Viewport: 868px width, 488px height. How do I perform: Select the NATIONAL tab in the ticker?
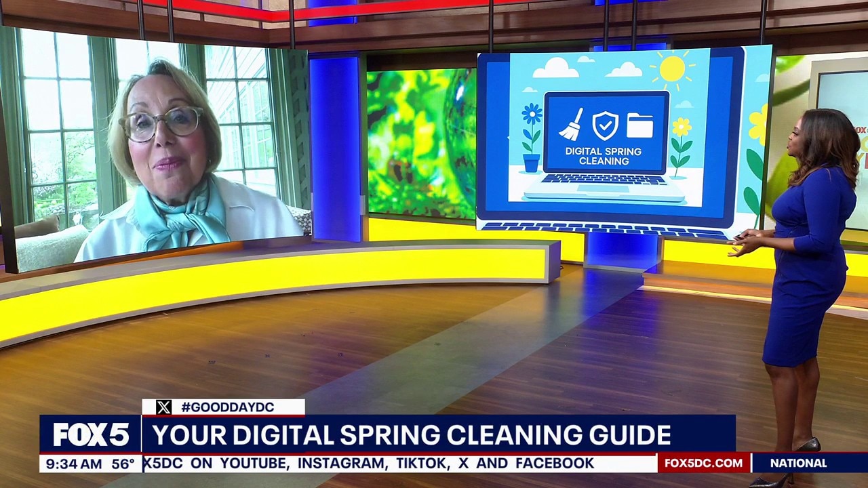(798, 464)
